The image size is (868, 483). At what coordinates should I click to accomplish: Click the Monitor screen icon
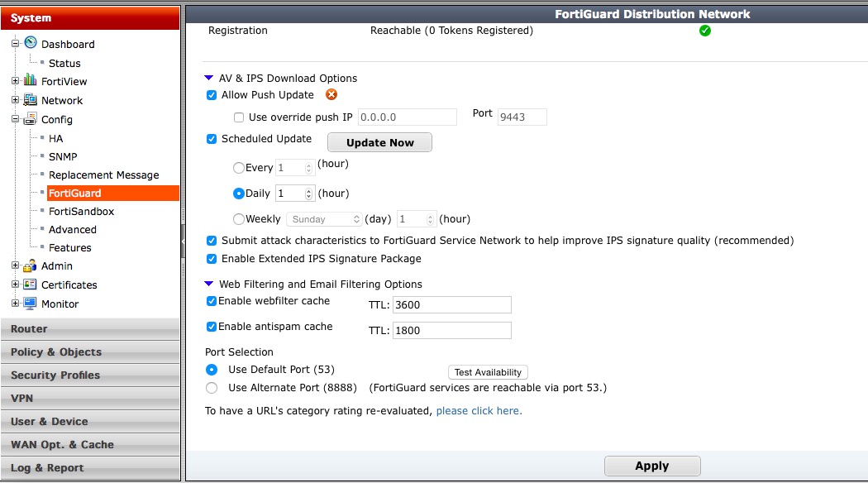(x=31, y=304)
